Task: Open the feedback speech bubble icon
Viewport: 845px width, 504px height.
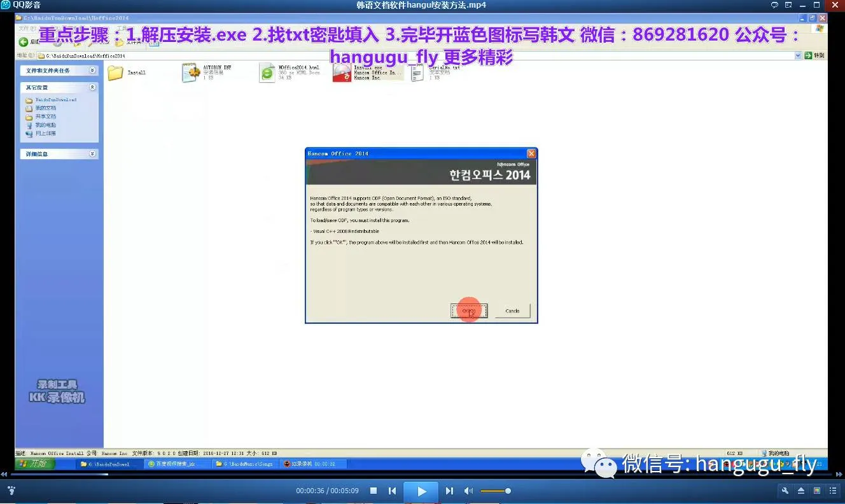Action: (x=774, y=5)
